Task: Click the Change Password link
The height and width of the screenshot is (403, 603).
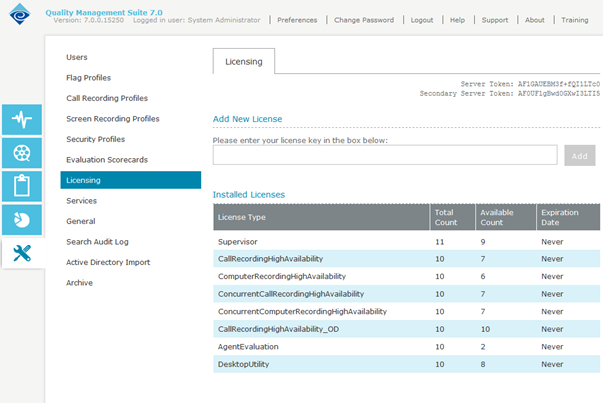Action: click(x=364, y=20)
